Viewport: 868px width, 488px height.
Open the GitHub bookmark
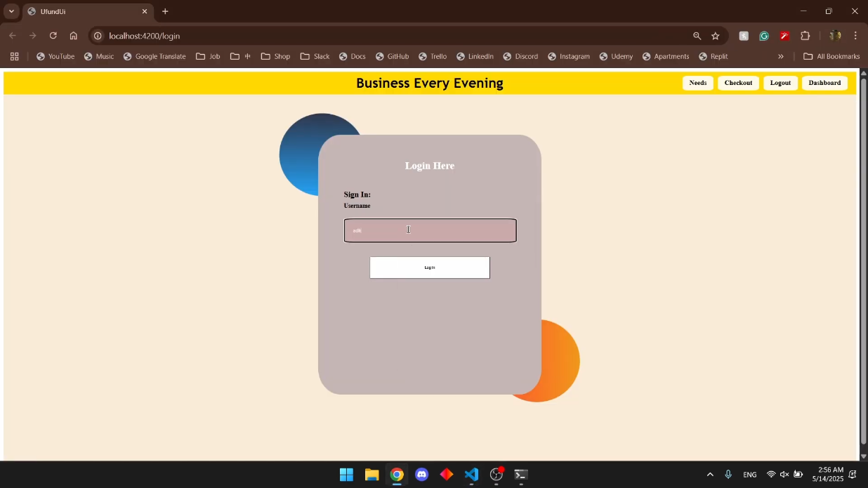click(392, 56)
